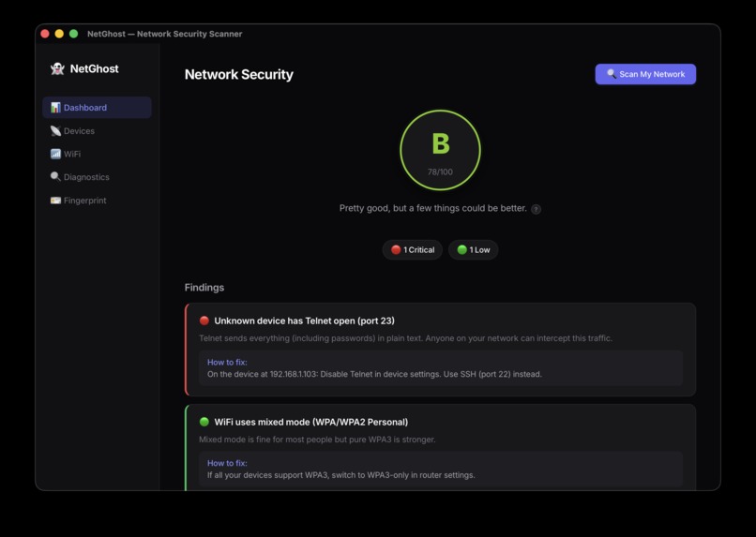Image resolution: width=756 pixels, height=537 pixels.
Task: Click How to fix under WiFi mixed mode
Action: [x=227, y=463]
